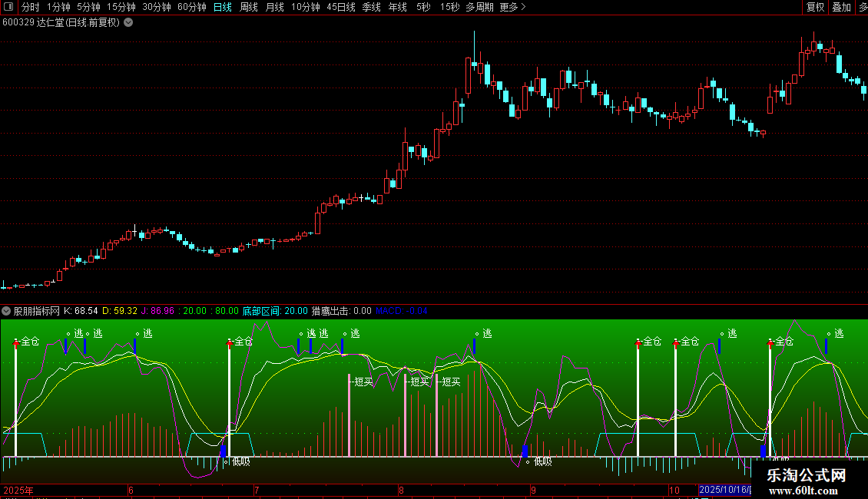Collapse the 股朋指标网 indicator panel arrow
The height and width of the screenshot is (499, 868).
(x=7, y=311)
